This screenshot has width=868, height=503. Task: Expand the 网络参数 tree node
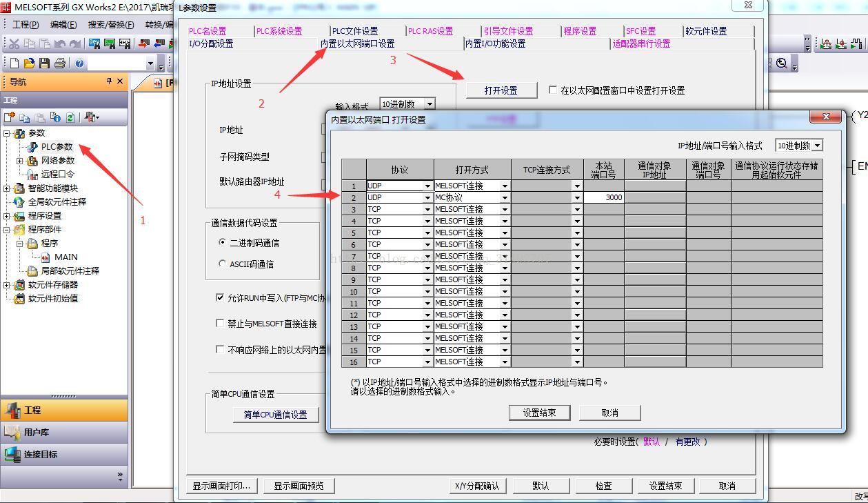coord(20,161)
